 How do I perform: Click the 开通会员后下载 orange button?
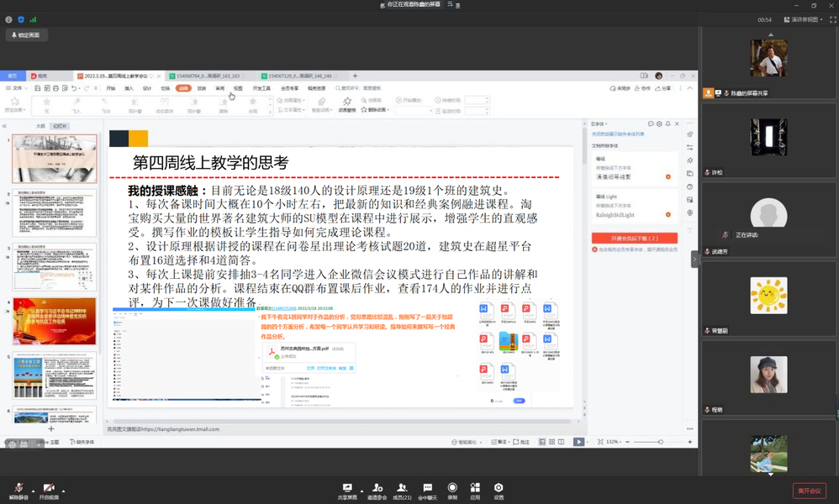[x=635, y=239]
